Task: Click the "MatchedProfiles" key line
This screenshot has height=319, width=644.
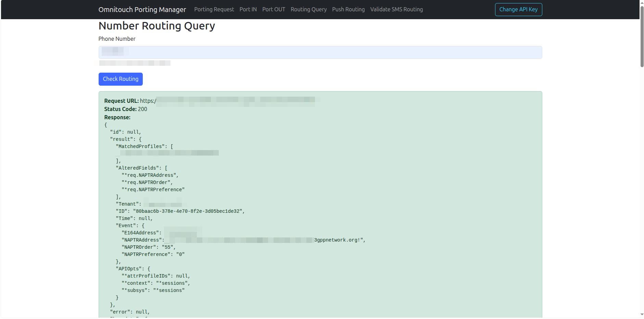Action: point(144,146)
